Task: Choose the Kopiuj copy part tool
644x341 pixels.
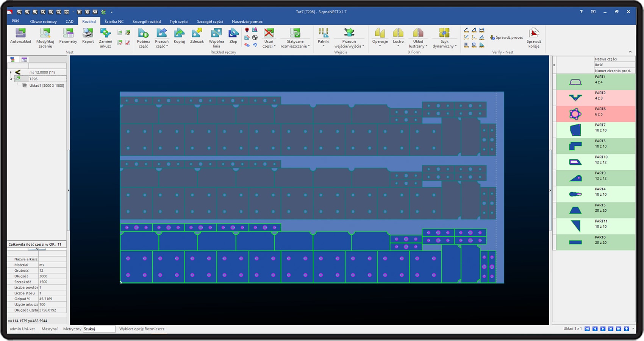Action: tap(179, 36)
